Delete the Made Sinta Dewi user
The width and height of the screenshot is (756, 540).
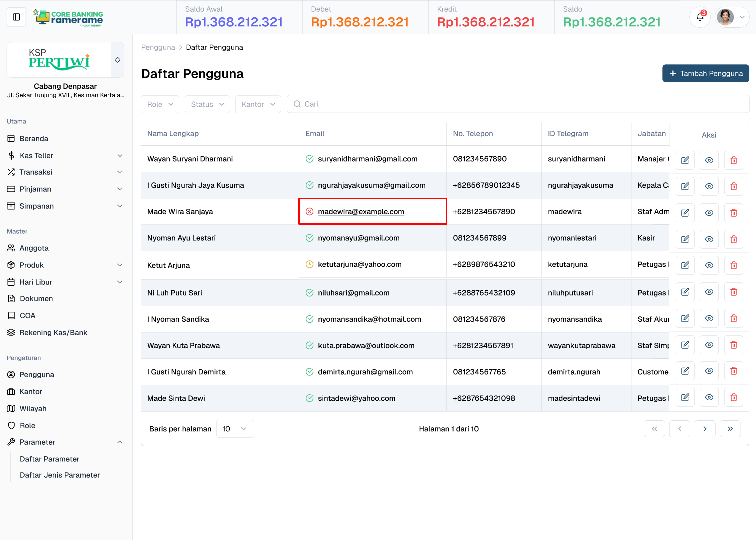(x=733, y=397)
